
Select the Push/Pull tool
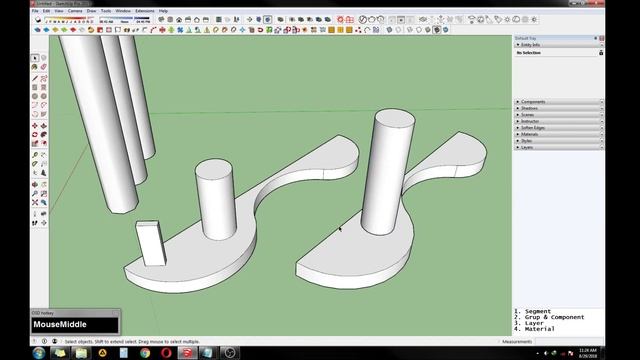tap(44, 126)
